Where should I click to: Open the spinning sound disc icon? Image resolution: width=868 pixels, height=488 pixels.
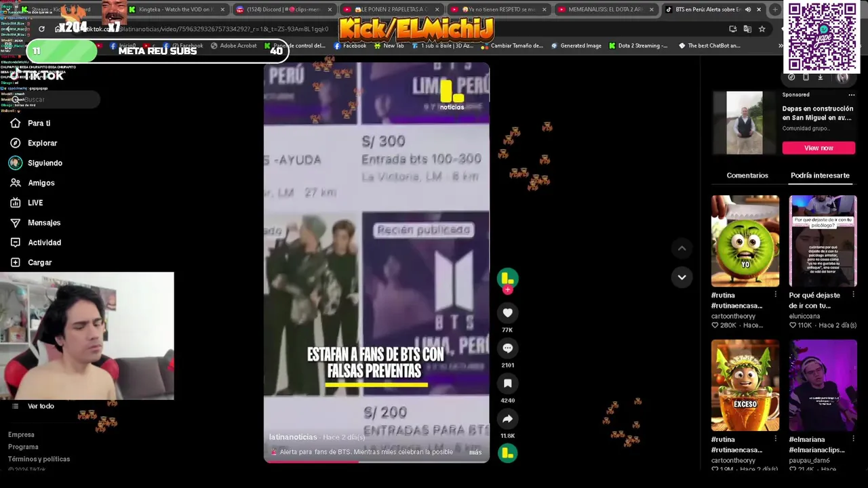point(507,453)
